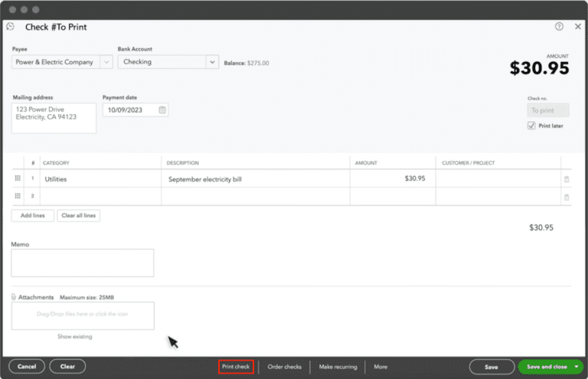This screenshot has width=588, height=379.
Task: Click into the Memo text box
Action: point(83,263)
